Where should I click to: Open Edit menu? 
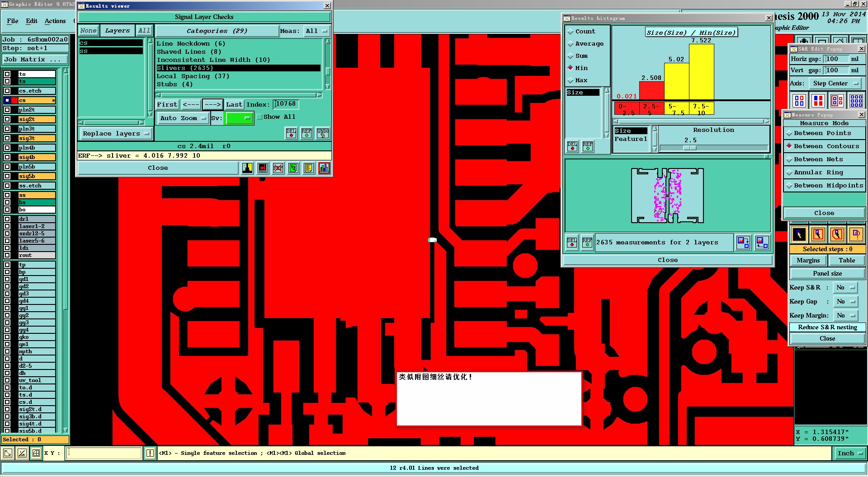tap(32, 21)
